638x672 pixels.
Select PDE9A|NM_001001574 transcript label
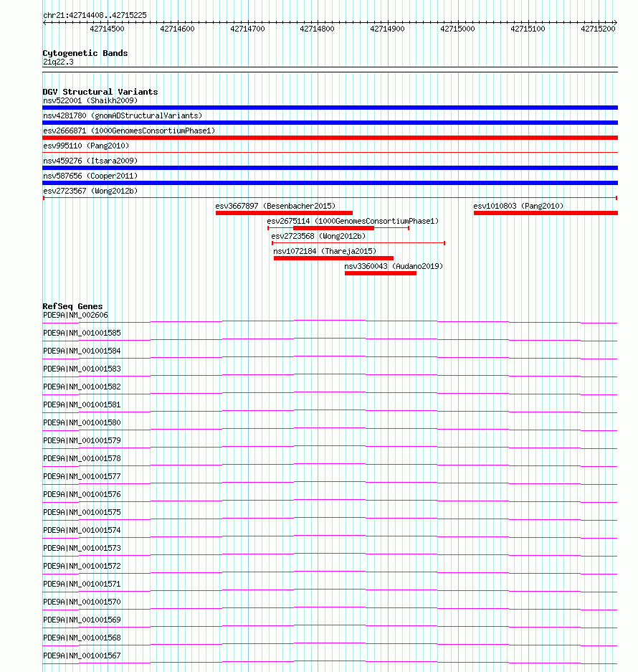[x=82, y=531]
